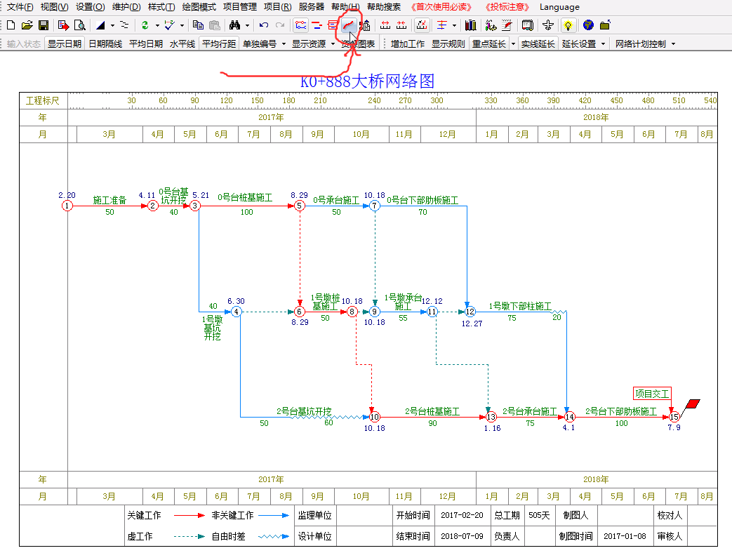Screen dimensions: 732x560
Task: Click the redo arrow icon
Action: (x=280, y=25)
